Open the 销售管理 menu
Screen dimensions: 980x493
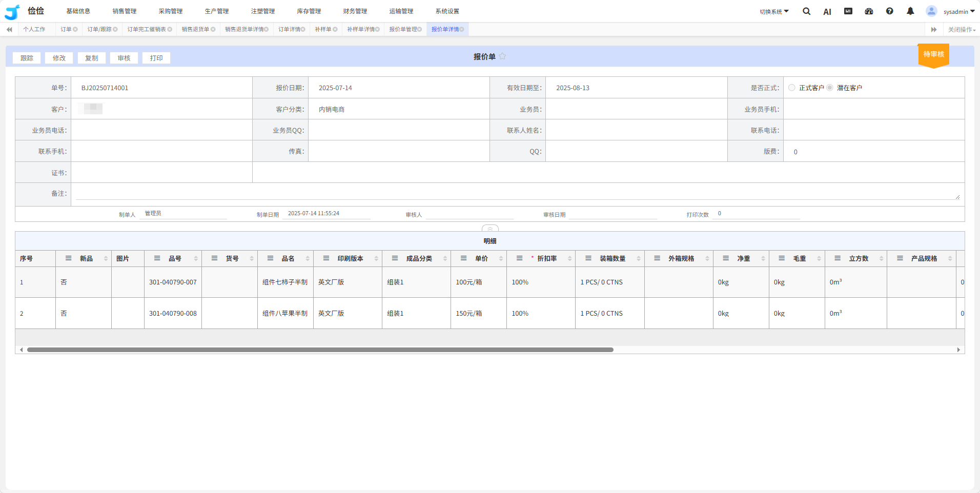[125, 11]
